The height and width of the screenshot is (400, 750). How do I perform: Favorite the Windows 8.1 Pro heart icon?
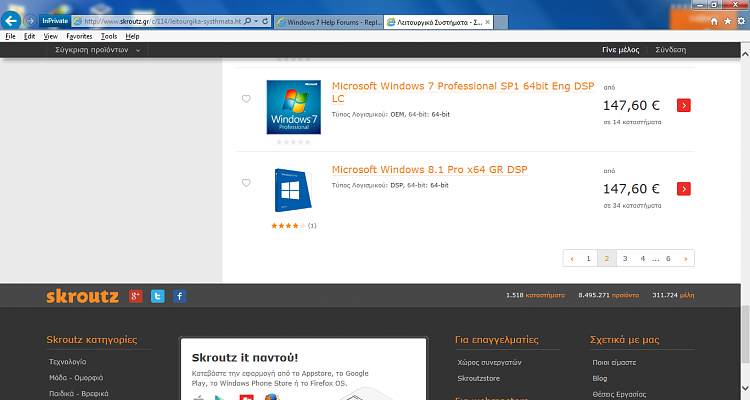pyautogui.click(x=246, y=183)
